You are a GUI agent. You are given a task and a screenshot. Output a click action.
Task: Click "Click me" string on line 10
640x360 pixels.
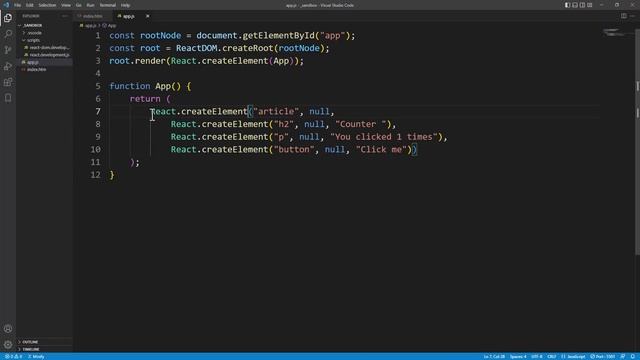point(381,149)
